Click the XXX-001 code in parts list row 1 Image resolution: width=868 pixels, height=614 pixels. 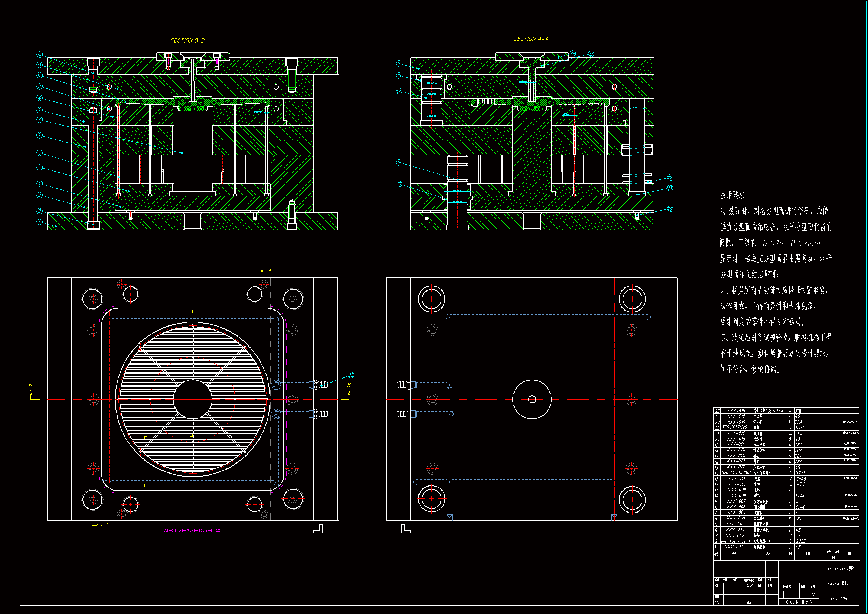click(x=733, y=547)
